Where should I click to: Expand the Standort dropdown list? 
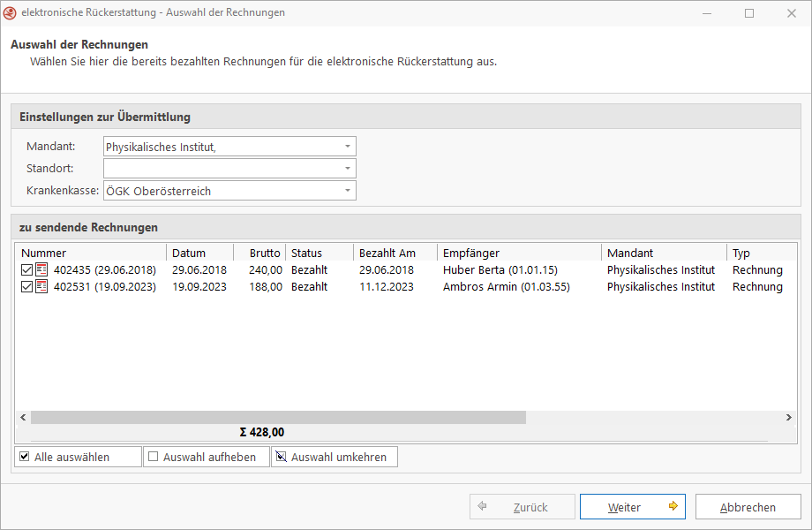click(348, 169)
